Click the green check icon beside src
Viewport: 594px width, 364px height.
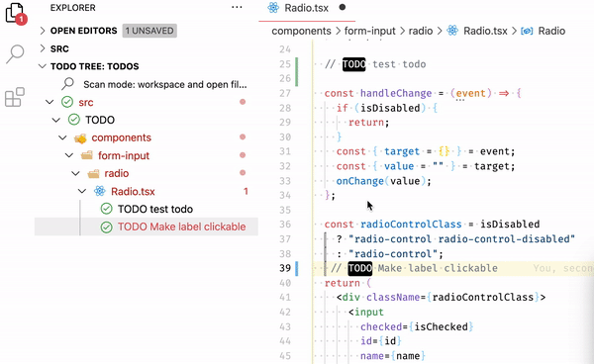pos(67,102)
